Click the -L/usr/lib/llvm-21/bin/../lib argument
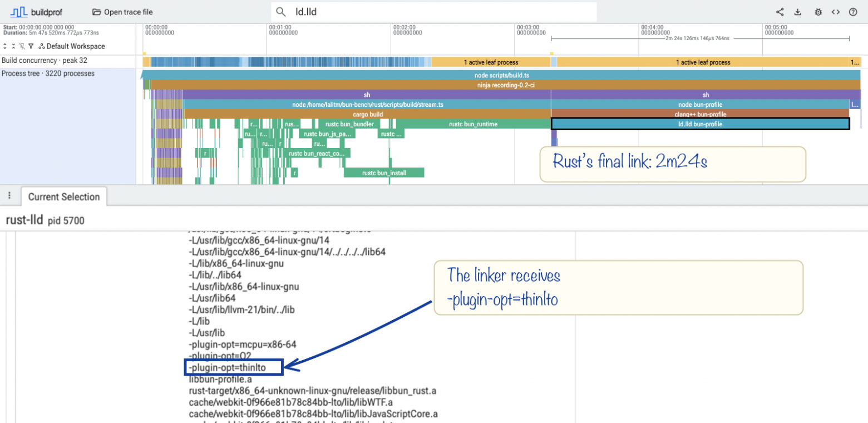 pos(241,309)
